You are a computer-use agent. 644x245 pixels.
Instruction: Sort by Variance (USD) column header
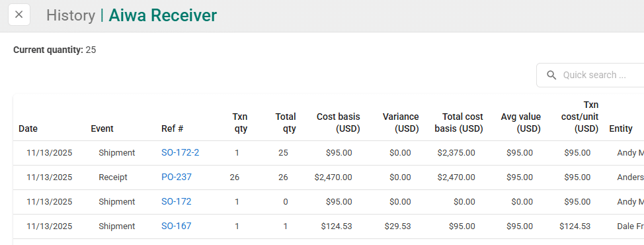pyautogui.click(x=401, y=122)
